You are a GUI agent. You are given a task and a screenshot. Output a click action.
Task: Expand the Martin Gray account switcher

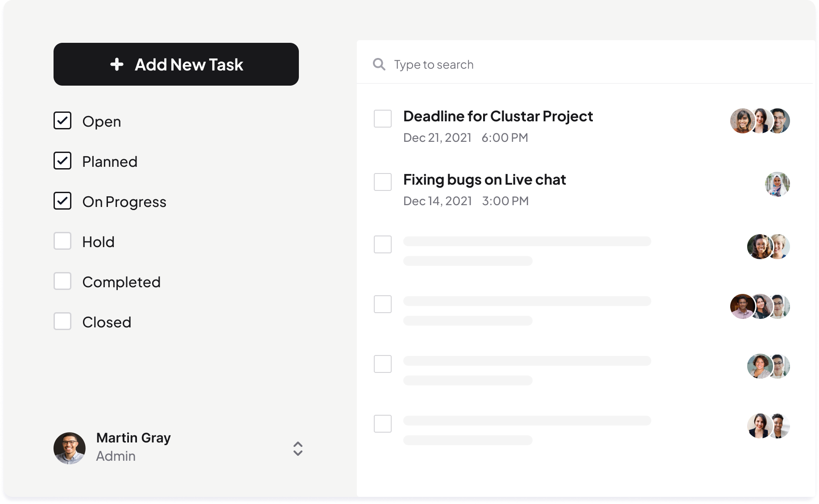pyautogui.click(x=298, y=449)
